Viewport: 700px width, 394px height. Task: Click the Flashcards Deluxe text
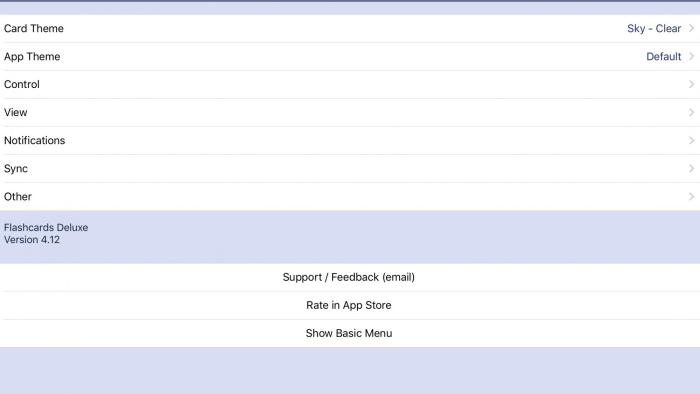[x=46, y=228]
